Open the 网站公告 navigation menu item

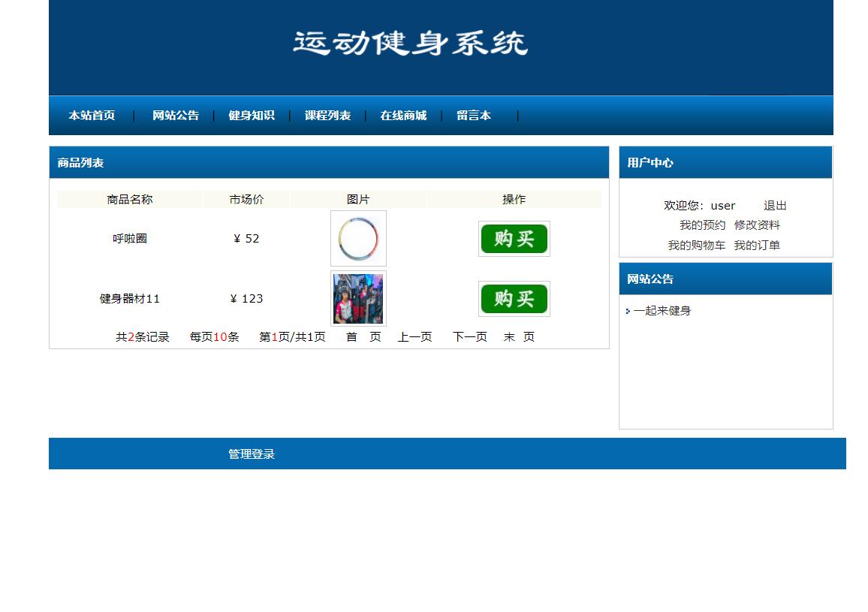pos(175,116)
